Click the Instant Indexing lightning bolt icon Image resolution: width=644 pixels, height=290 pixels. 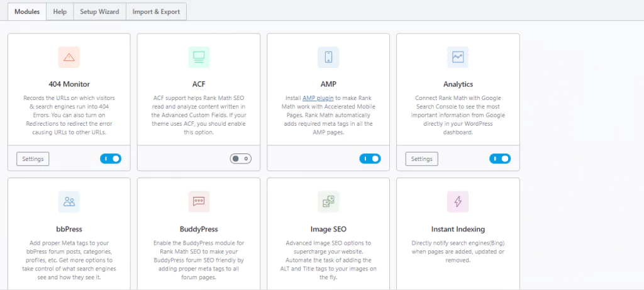point(458,202)
